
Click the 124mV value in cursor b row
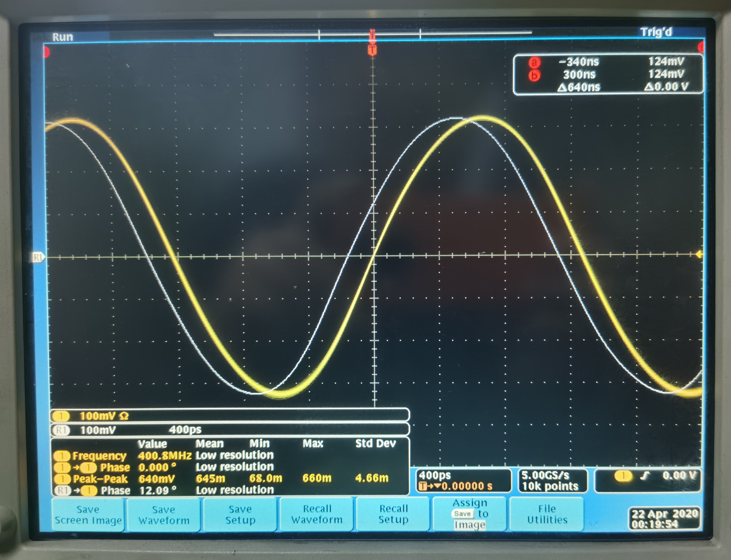666,74
